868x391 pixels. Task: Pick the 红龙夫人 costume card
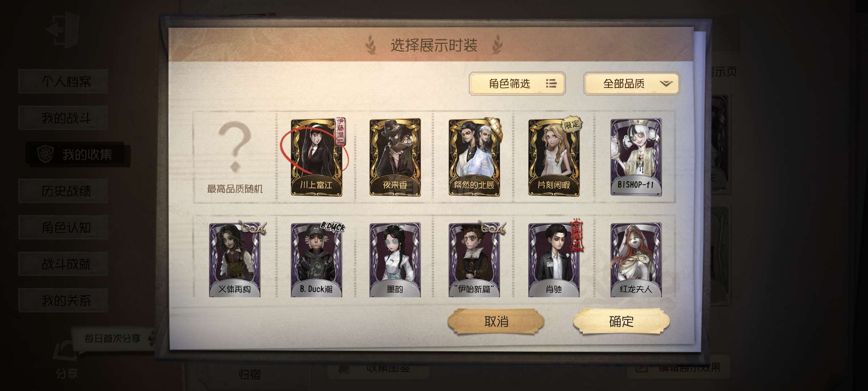(x=636, y=260)
